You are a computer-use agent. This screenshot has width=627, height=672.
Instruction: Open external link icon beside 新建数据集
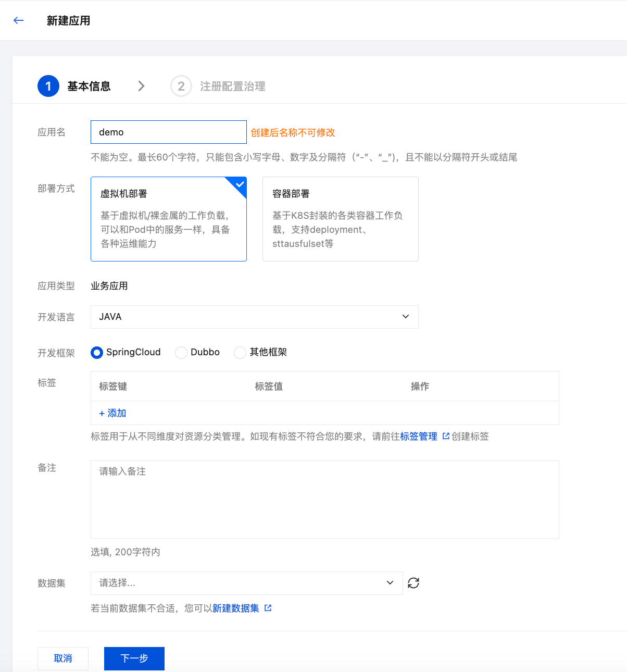(x=268, y=608)
